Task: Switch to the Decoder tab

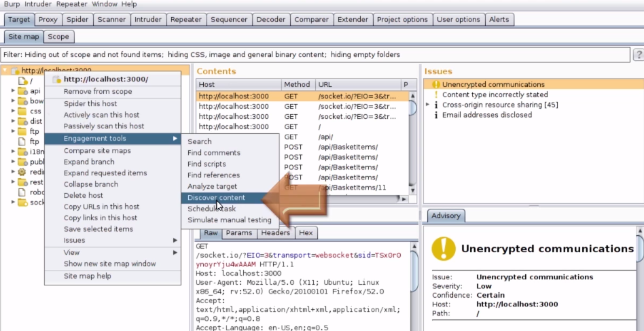Action: [270, 19]
